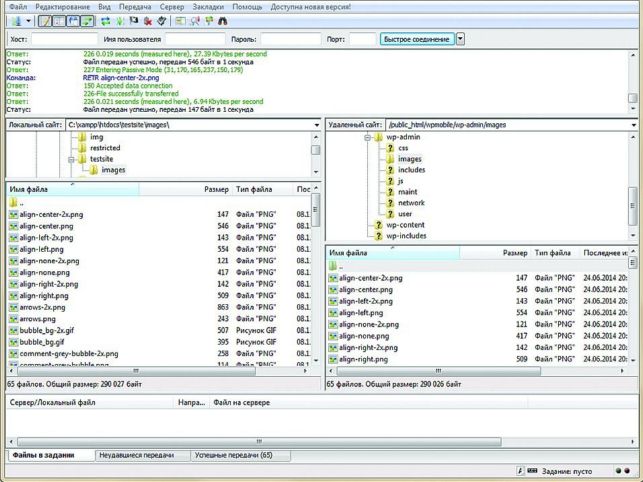Select the restricted folder in local tree
This screenshot has height=482, width=643.
click(105, 148)
